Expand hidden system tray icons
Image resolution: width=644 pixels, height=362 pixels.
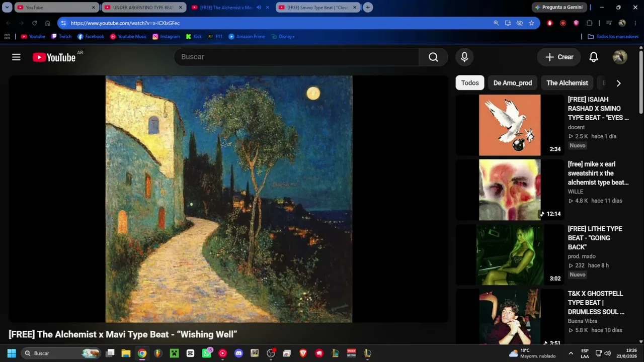(571, 353)
